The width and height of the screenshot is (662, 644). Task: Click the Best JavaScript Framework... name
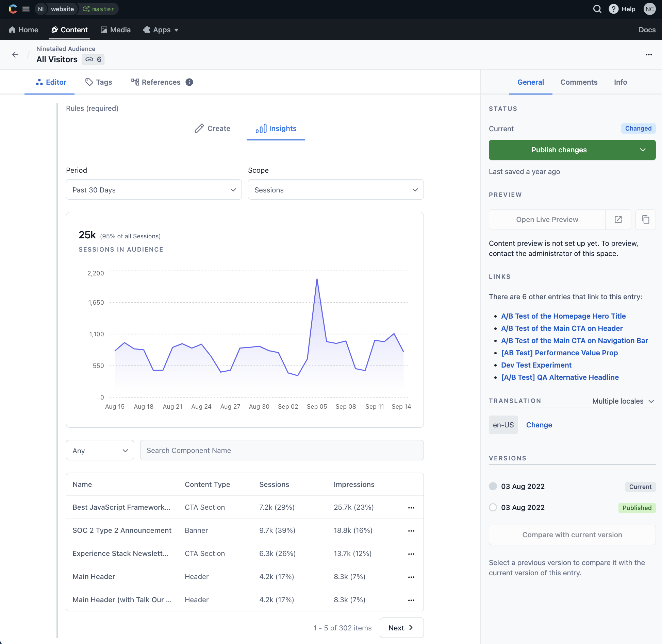tap(121, 507)
